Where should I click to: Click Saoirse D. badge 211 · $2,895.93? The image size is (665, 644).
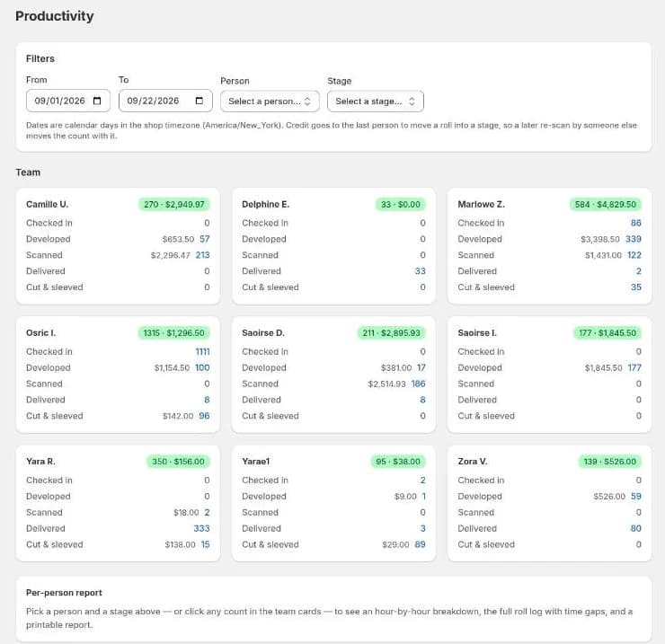[x=392, y=333]
